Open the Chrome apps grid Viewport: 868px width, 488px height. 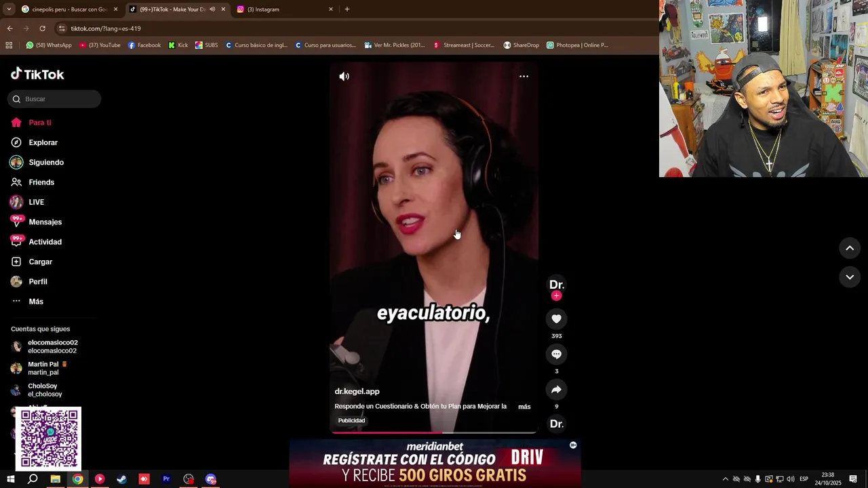pos(9,45)
